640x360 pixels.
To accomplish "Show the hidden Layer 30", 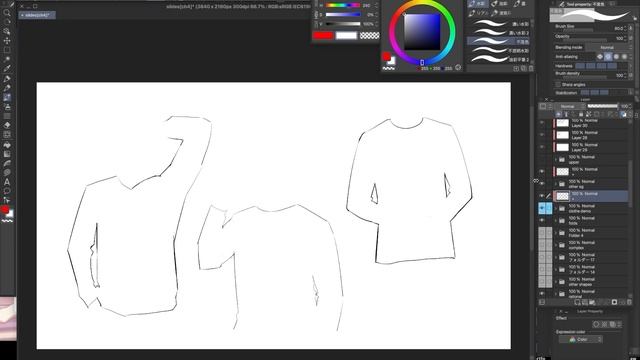I will coord(542,123).
